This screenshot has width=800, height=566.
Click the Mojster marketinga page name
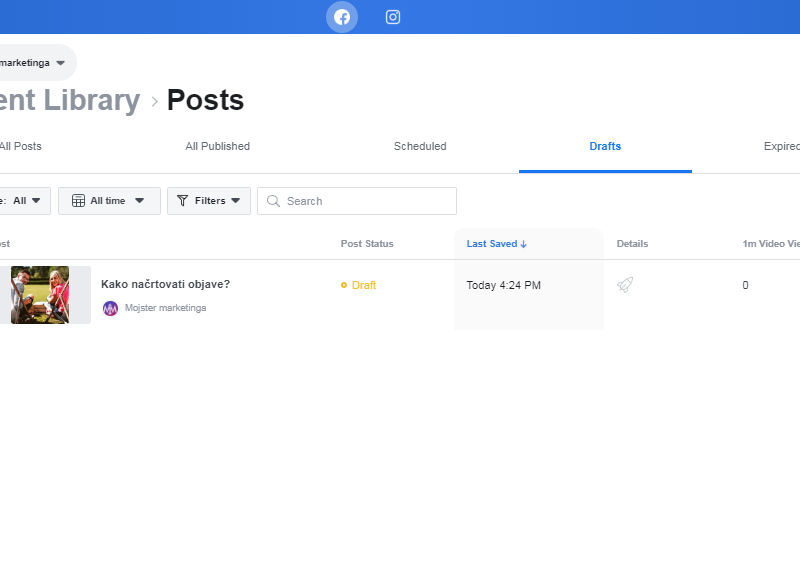(165, 308)
